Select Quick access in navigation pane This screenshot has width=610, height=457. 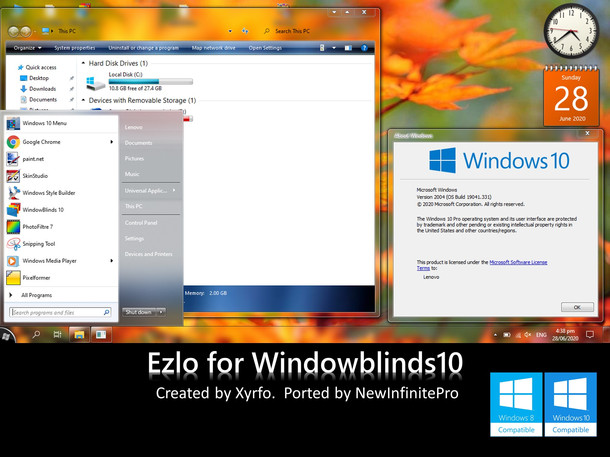tap(40, 67)
